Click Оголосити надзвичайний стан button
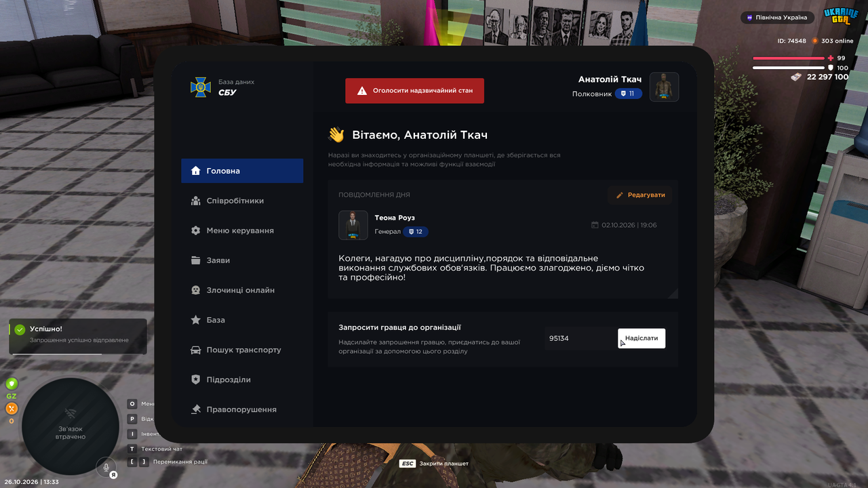The width and height of the screenshot is (868, 488). pyautogui.click(x=414, y=90)
